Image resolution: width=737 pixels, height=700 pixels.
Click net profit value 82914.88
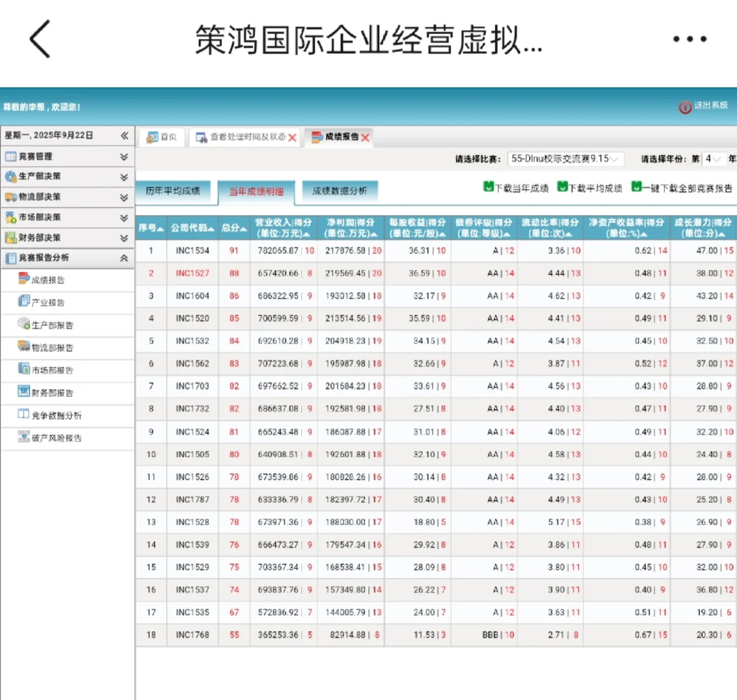[348, 635]
